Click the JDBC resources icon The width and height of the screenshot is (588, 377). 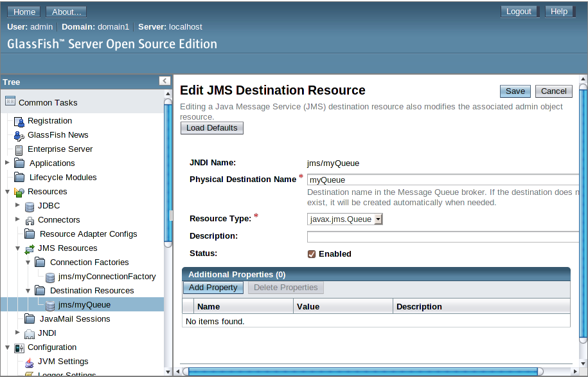(x=30, y=205)
